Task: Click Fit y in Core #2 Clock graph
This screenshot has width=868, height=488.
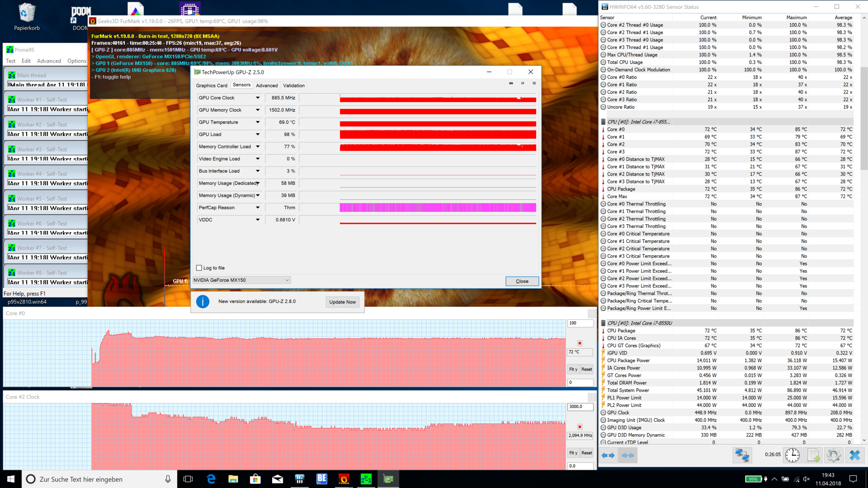Action: (x=573, y=453)
